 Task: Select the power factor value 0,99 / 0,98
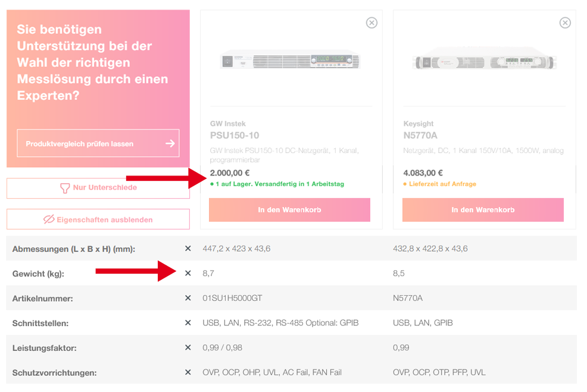(x=223, y=347)
